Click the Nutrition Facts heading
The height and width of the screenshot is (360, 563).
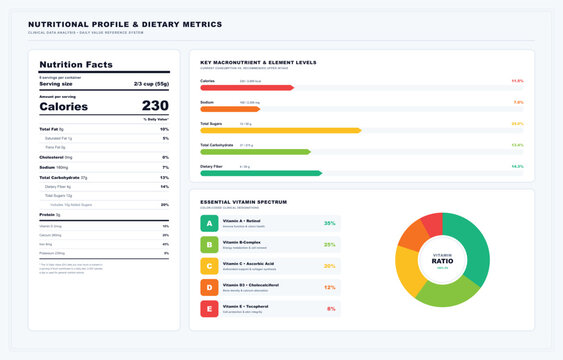tap(76, 65)
